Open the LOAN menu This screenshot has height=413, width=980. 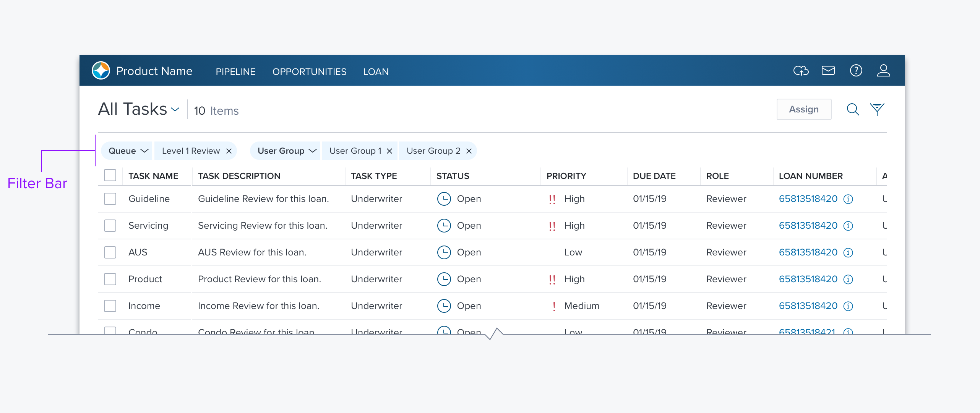pyautogui.click(x=376, y=72)
